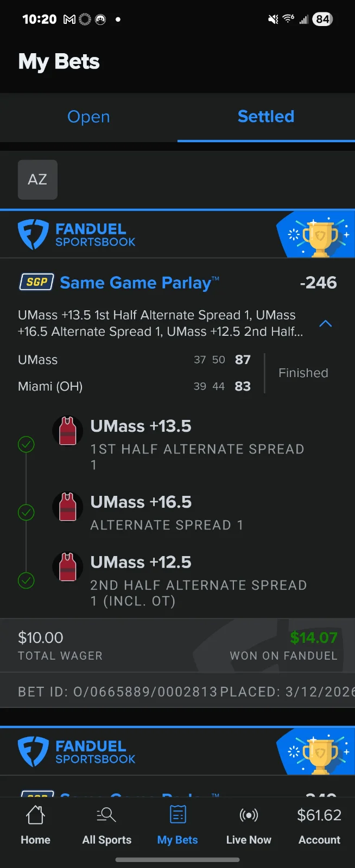
Task: Tap the UMass jersey icon beside +13.5
Action: point(67,430)
